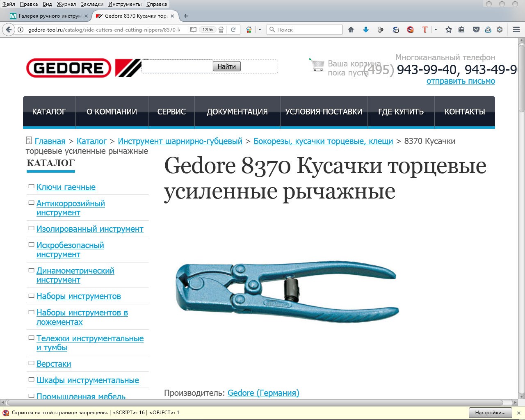Close the Галерея ручного инструмента tab
The image size is (525, 420).
(x=86, y=16)
